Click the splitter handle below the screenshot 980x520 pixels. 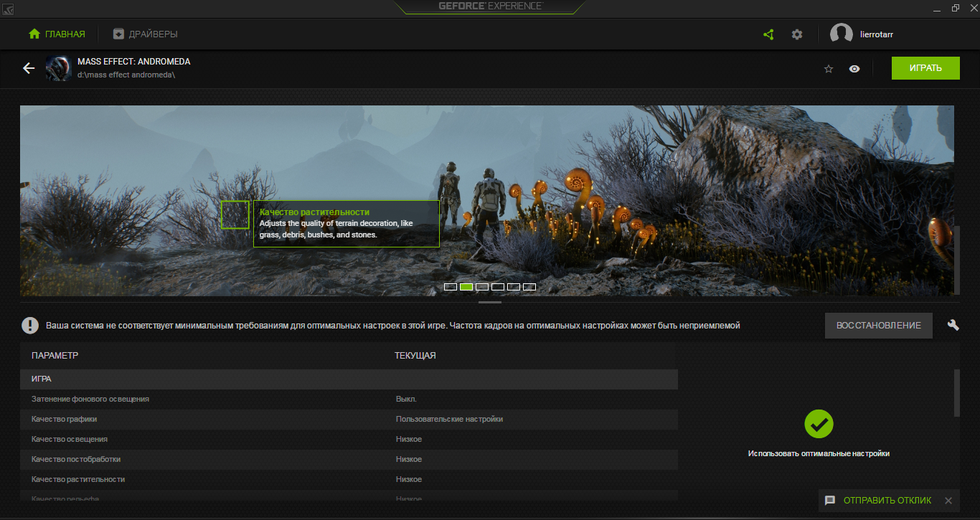coord(490,302)
